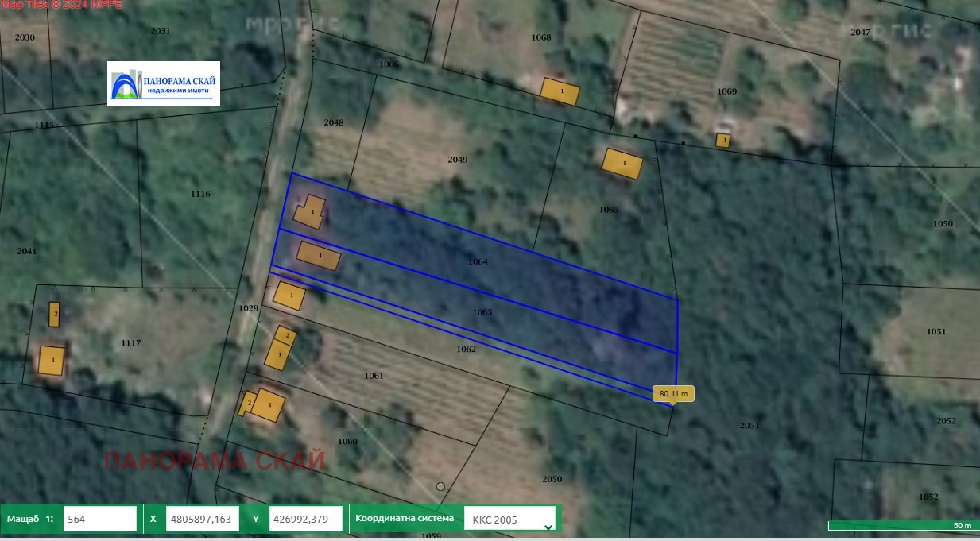This screenshot has width=980, height=541.
Task: Click parcel number 1063 label
Action: pyautogui.click(x=482, y=312)
